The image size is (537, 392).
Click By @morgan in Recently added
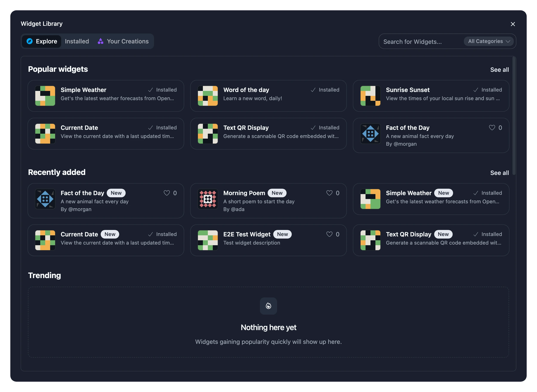click(x=76, y=209)
